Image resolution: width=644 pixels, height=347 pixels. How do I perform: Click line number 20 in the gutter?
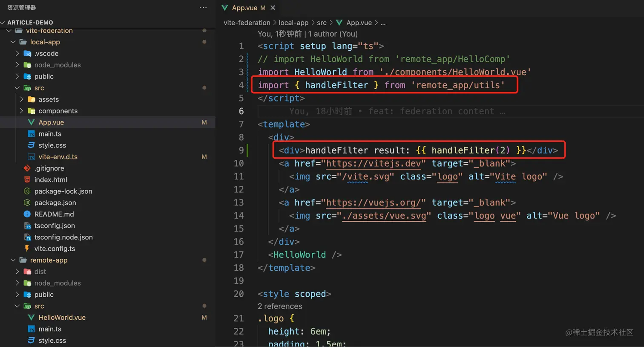click(x=239, y=294)
